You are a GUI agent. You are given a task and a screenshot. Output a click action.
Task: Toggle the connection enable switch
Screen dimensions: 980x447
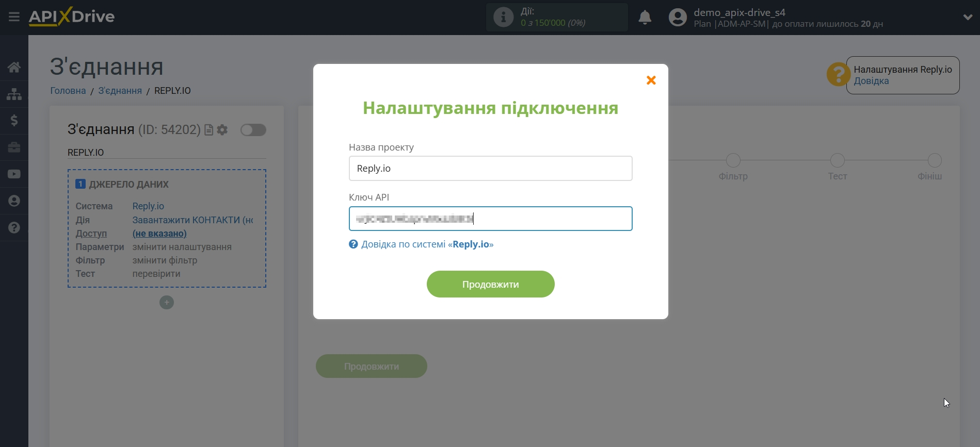click(253, 130)
